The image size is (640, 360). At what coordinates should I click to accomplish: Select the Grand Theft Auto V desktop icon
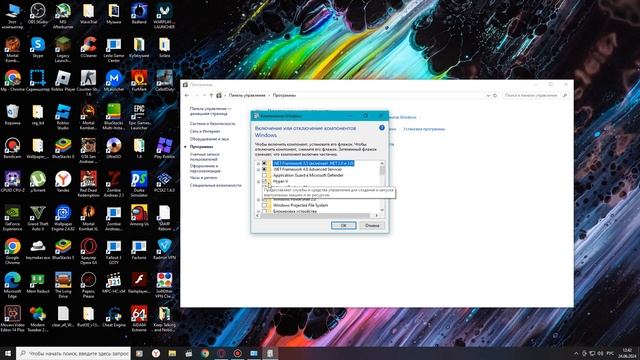38,218
